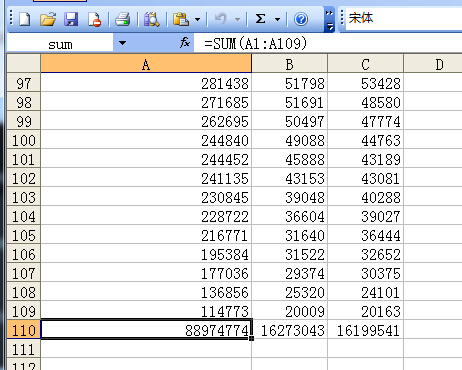Select column A header
Image resolution: width=462 pixels, height=370 pixels.
click(x=146, y=64)
